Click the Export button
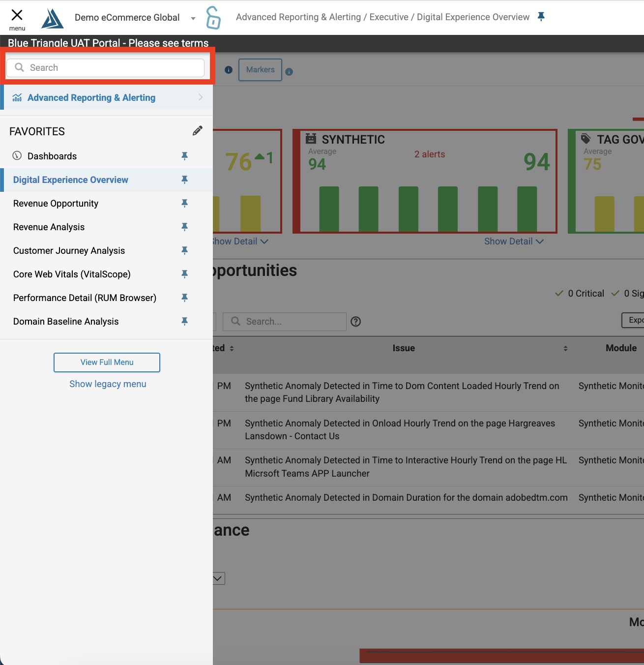This screenshot has width=644, height=665. tap(633, 320)
